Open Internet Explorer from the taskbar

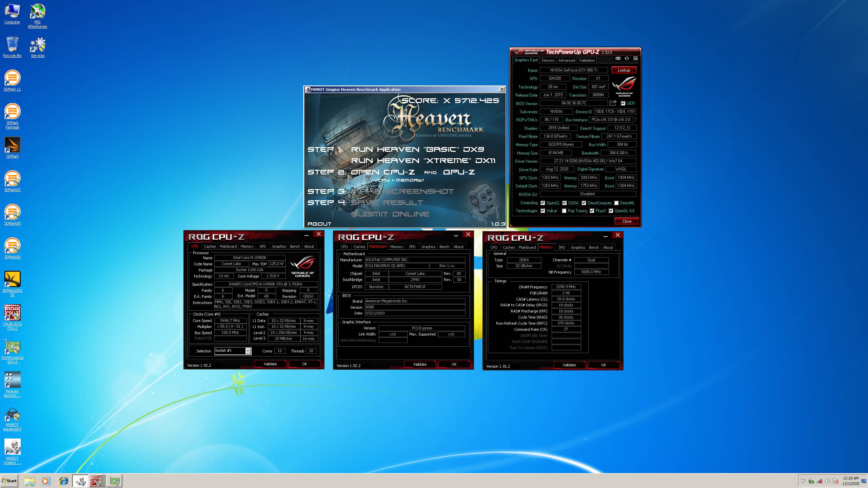point(63,481)
